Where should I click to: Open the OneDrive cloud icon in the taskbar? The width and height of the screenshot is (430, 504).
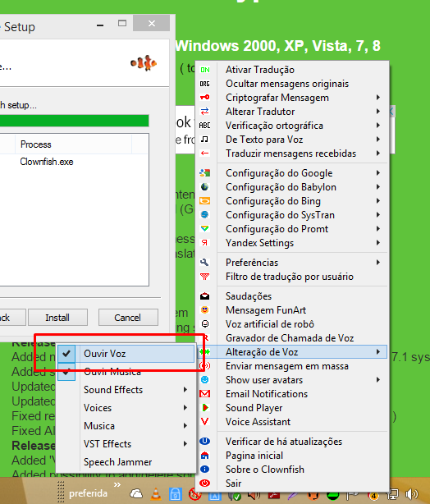[136, 493]
